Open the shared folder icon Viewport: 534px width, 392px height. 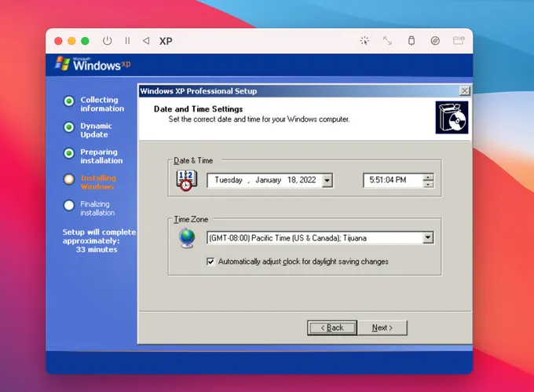pyautogui.click(x=459, y=41)
